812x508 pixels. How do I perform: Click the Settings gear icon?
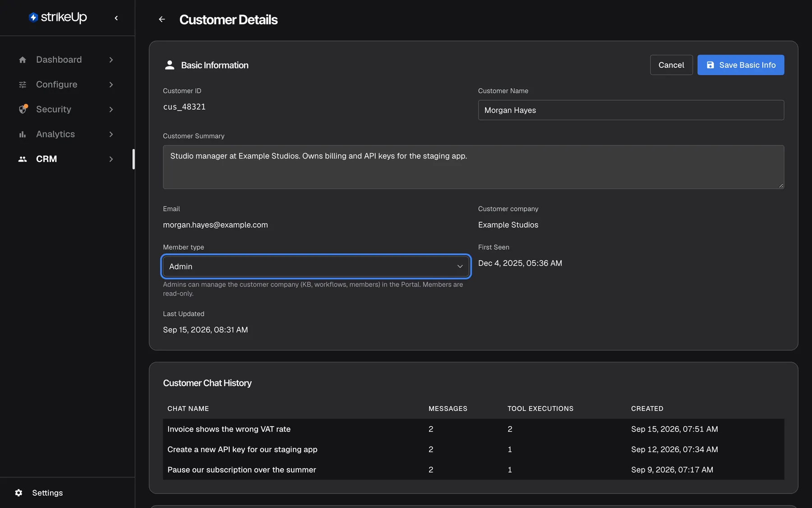pos(18,493)
